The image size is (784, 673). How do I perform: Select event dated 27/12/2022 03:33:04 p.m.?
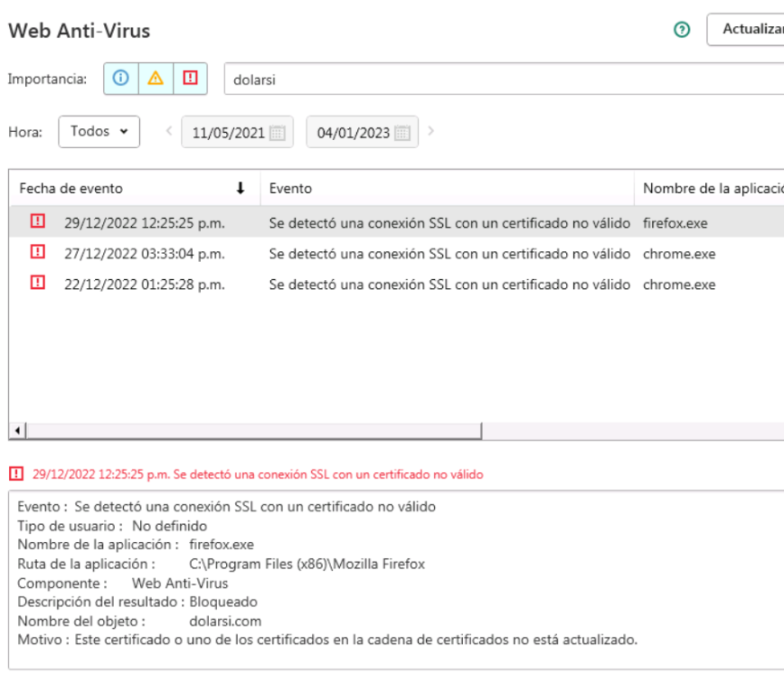(144, 254)
